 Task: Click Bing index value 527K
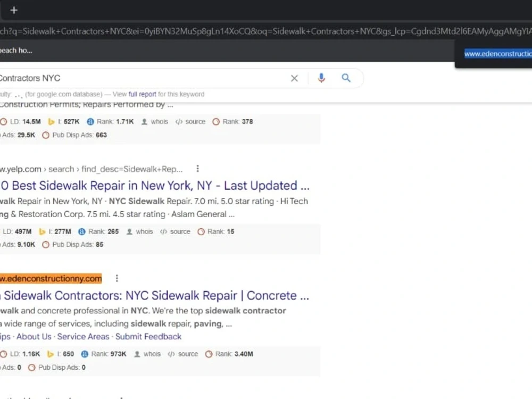(72, 121)
